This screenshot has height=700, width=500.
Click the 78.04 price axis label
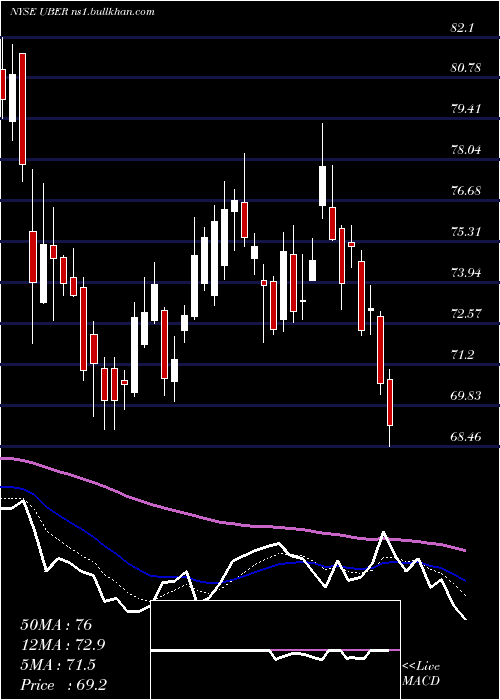(x=466, y=150)
